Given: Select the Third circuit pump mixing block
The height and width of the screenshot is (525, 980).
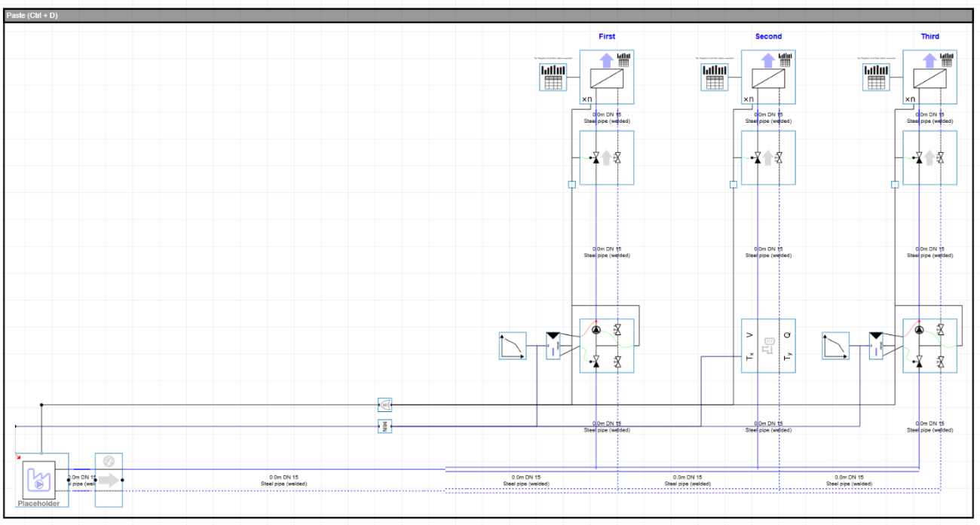Looking at the screenshot, I should (x=929, y=346).
